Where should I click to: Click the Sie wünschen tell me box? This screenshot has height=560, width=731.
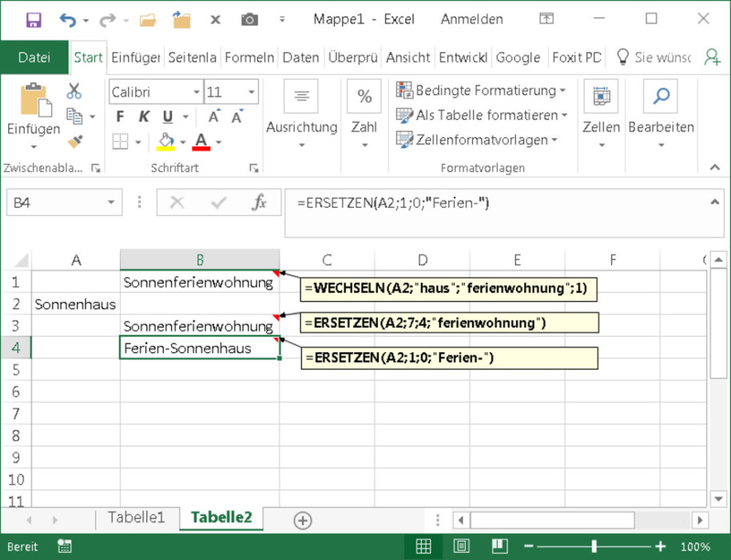[x=654, y=58]
